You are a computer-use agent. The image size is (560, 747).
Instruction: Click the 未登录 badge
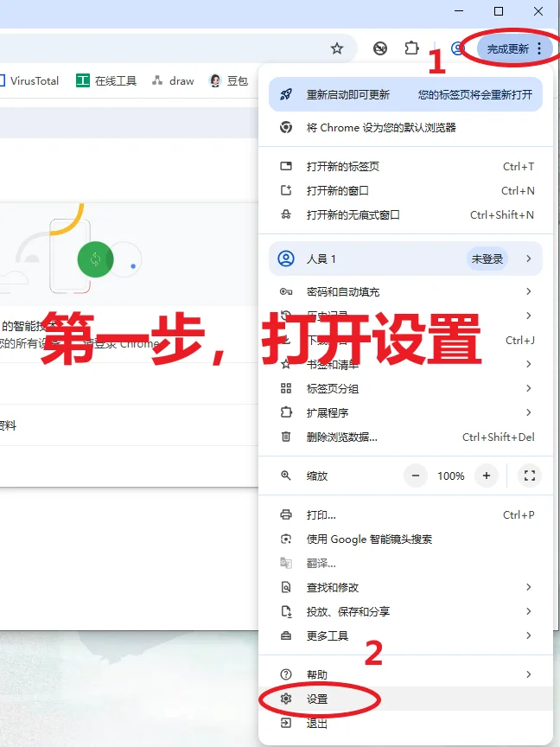tap(487, 259)
